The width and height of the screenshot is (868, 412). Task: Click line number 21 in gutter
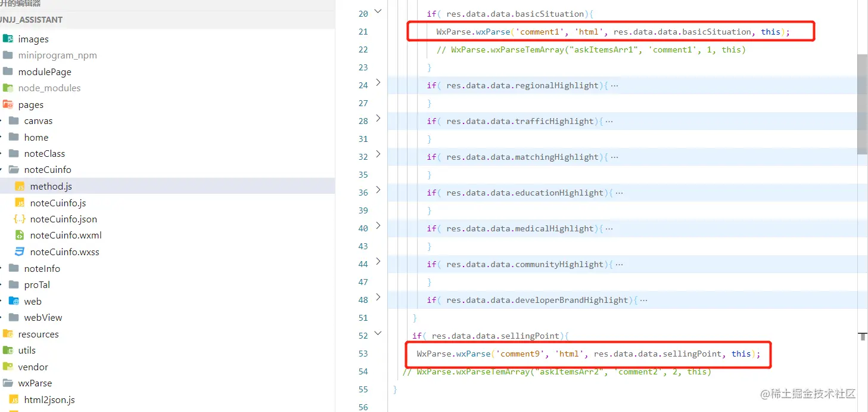pos(363,32)
